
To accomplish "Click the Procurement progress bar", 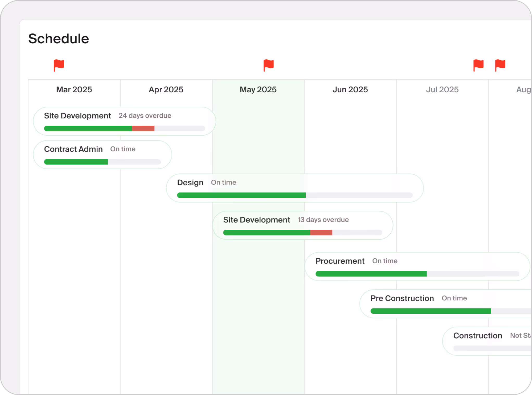I will pos(417,274).
